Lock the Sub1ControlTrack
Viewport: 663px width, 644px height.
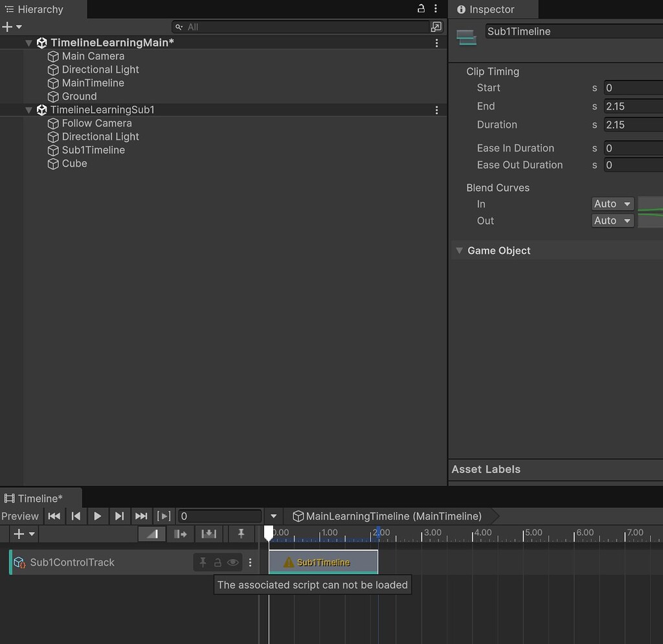point(218,562)
